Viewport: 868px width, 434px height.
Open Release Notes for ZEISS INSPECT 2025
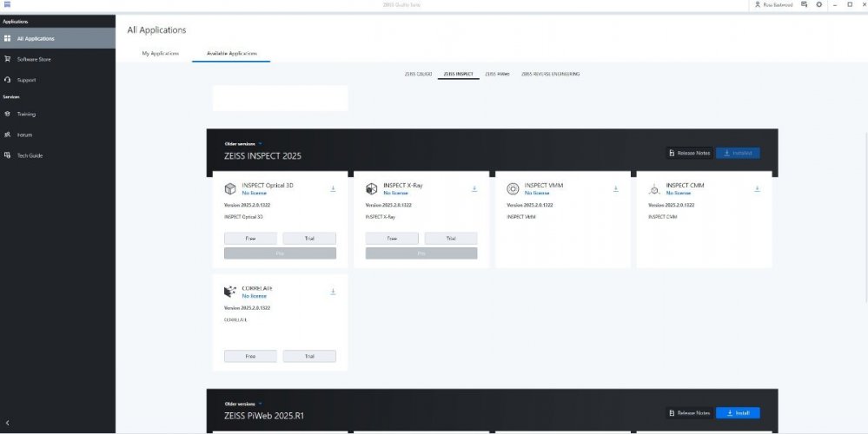(689, 153)
